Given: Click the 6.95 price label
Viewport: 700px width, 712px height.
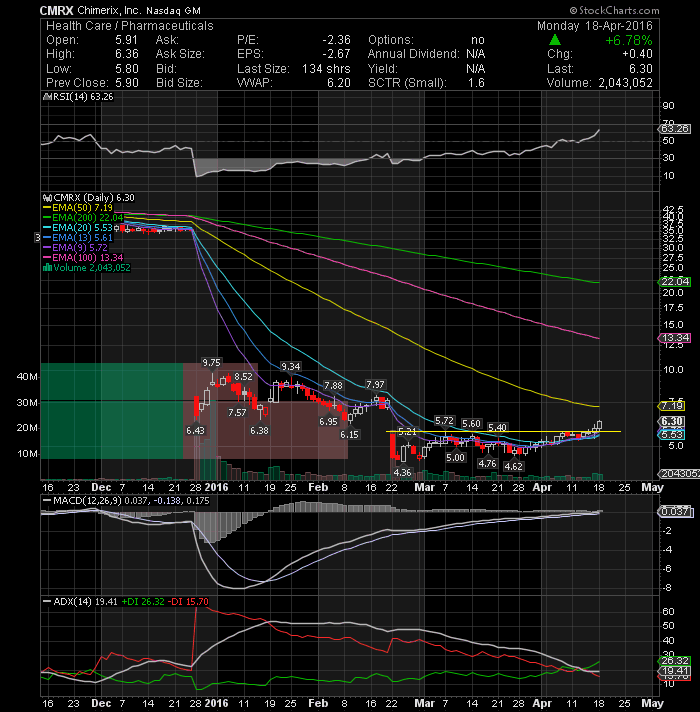Looking at the screenshot, I should [x=328, y=421].
